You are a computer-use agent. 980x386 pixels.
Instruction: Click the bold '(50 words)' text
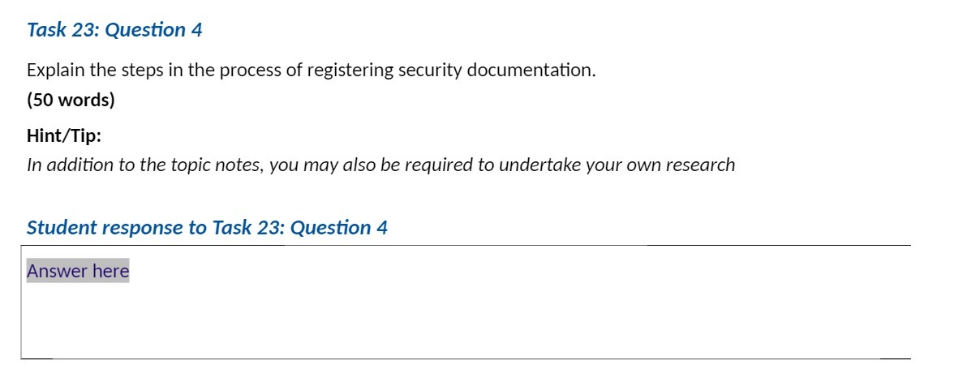coord(71,101)
